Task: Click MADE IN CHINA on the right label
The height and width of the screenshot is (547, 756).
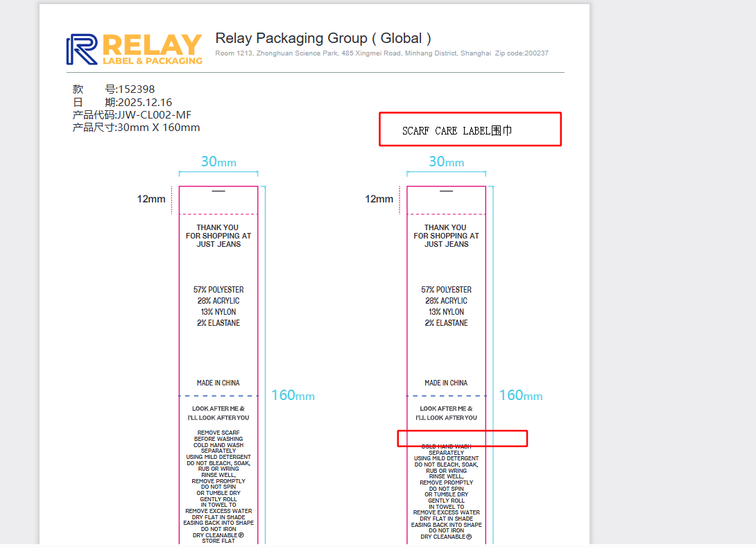Action: 446,383
